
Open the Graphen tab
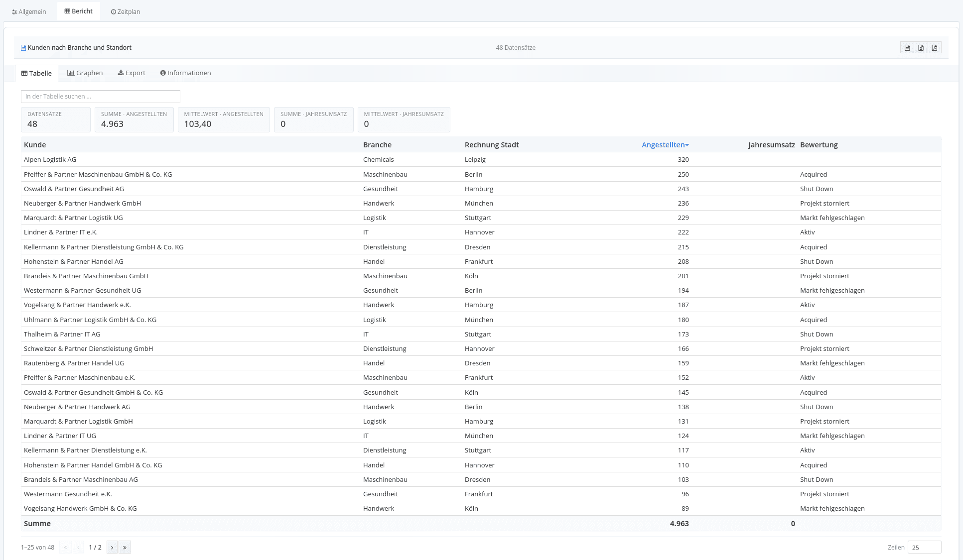click(x=85, y=73)
